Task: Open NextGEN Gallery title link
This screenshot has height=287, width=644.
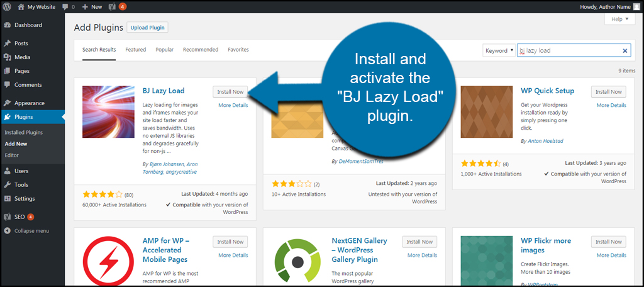Action: click(359, 250)
